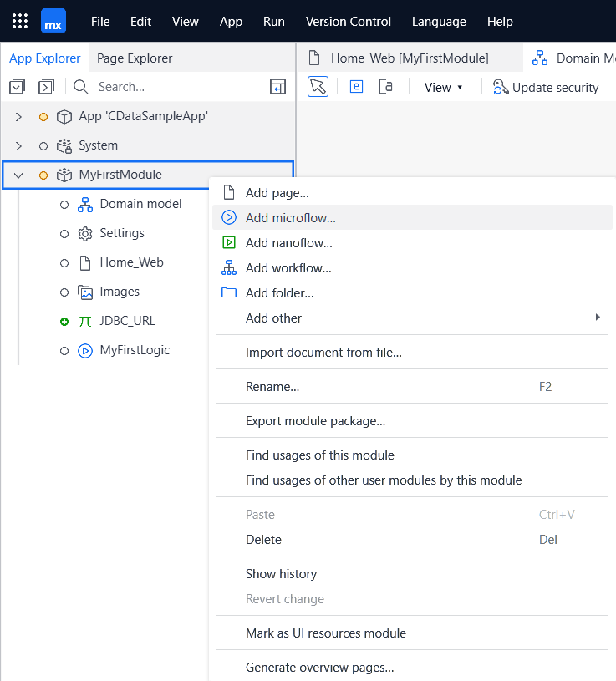Open the Home_Web [MyFirstModule] document tab

(409, 58)
